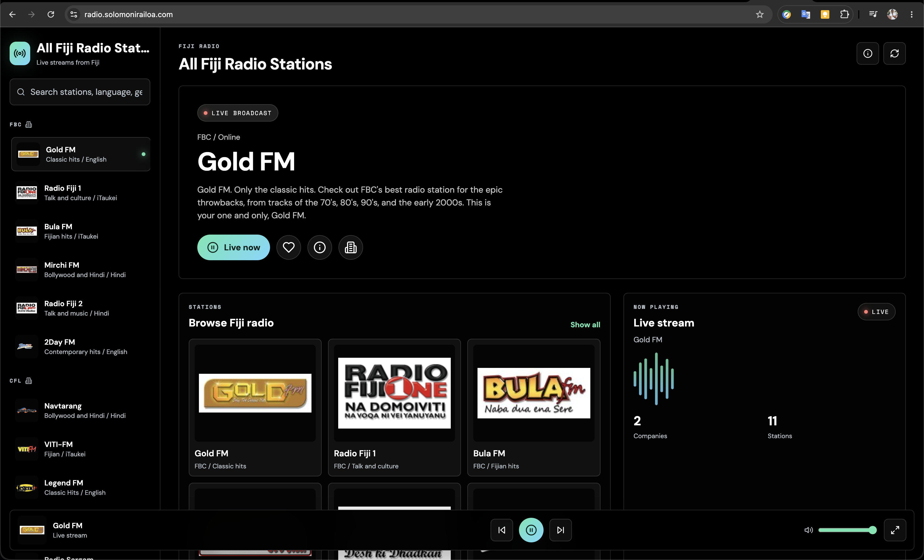
Task: Open the media control icon in toolbar
Action: 873,14
